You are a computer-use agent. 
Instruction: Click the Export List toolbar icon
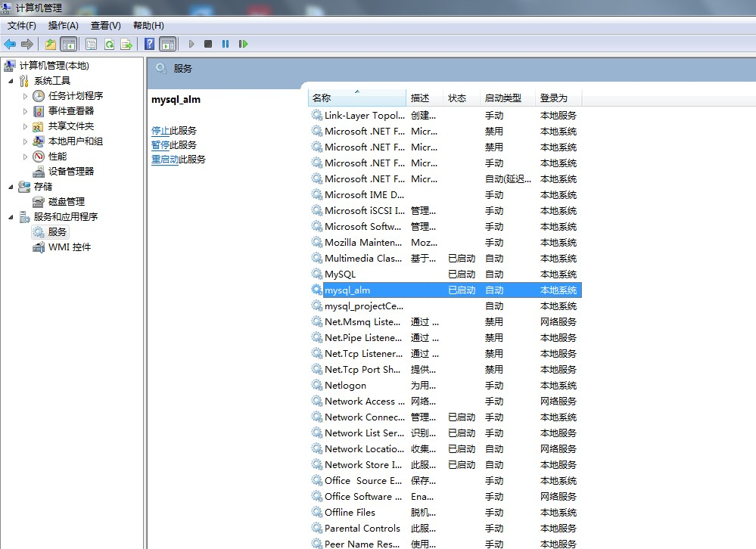[x=126, y=44]
